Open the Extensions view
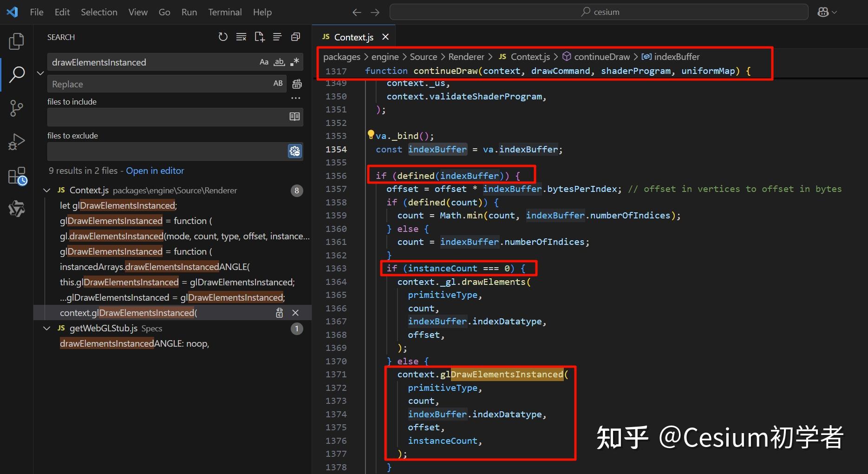Screen dimensions: 868x474 [17, 176]
